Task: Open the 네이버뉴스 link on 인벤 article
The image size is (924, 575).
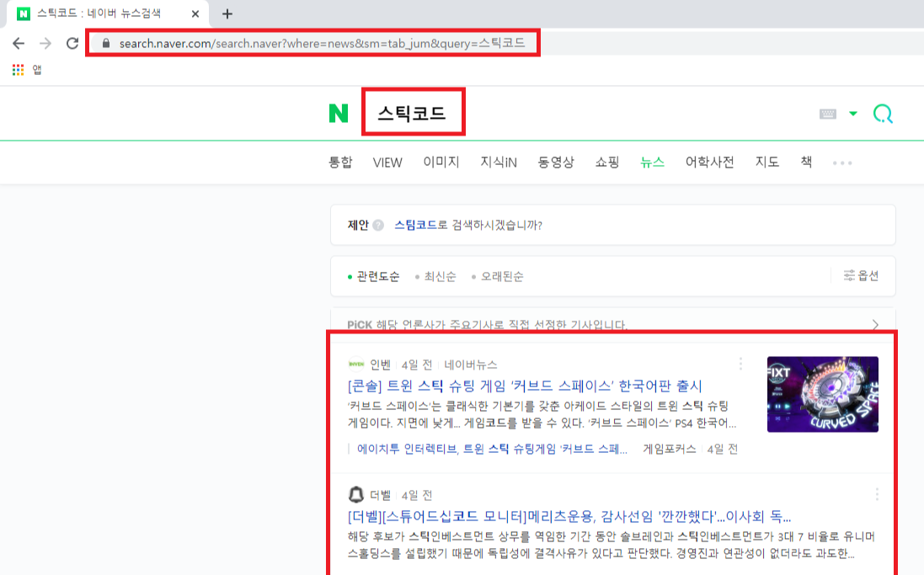Action: 470,365
